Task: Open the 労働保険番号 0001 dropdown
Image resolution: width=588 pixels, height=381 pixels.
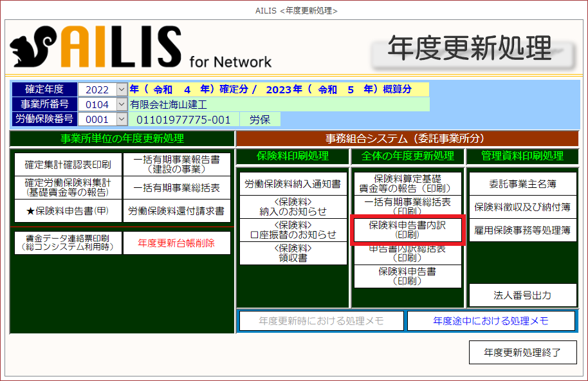Action: (x=122, y=119)
